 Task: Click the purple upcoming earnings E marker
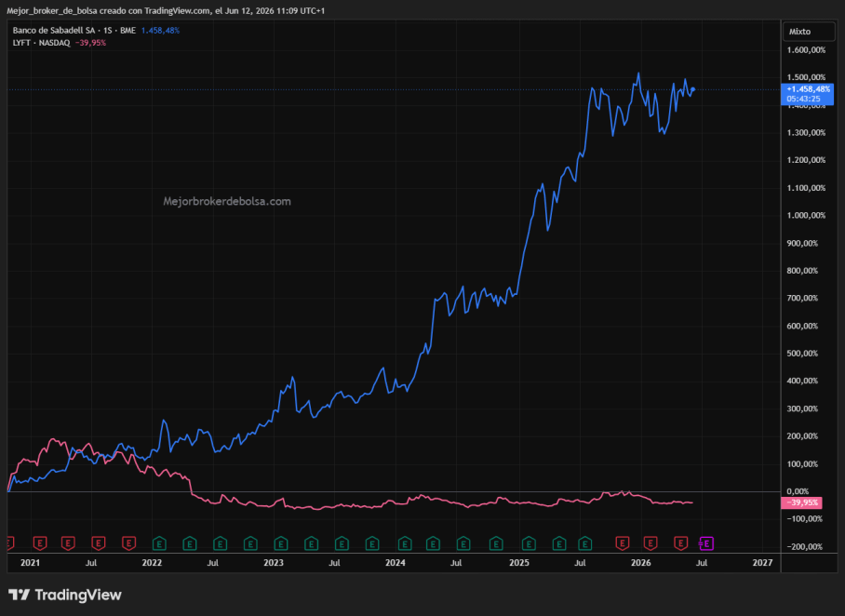[706, 543]
